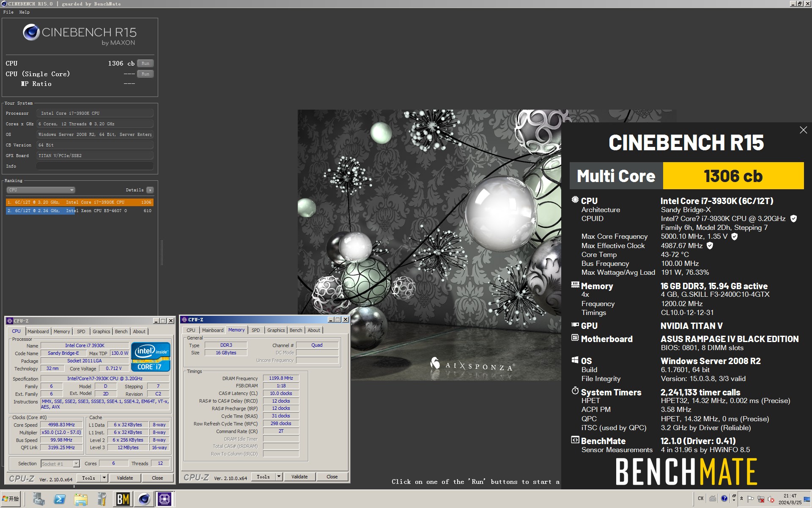Switch to Memory tab in left CPU-Z
The width and height of the screenshot is (812, 508).
click(x=62, y=331)
